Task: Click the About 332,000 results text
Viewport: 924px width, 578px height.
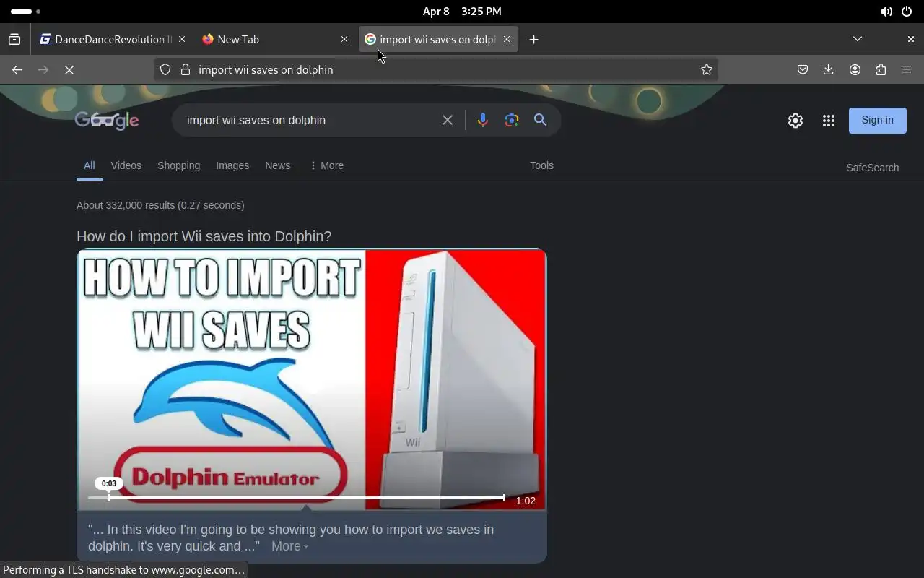Action: click(x=160, y=205)
